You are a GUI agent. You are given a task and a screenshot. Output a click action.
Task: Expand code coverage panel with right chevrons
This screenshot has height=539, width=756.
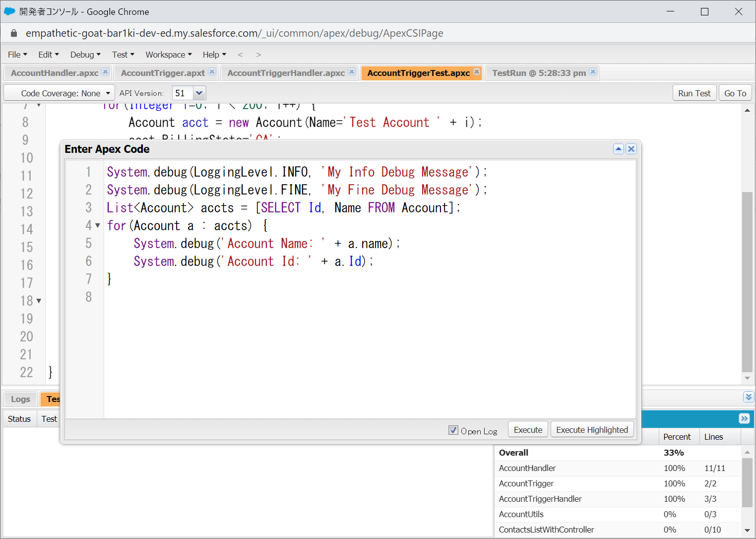(744, 418)
